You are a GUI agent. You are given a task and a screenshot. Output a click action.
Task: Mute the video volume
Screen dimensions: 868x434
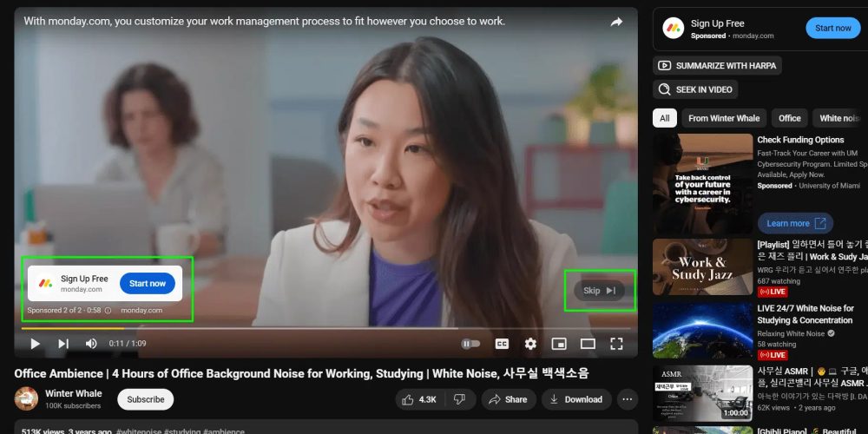(91, 344)
